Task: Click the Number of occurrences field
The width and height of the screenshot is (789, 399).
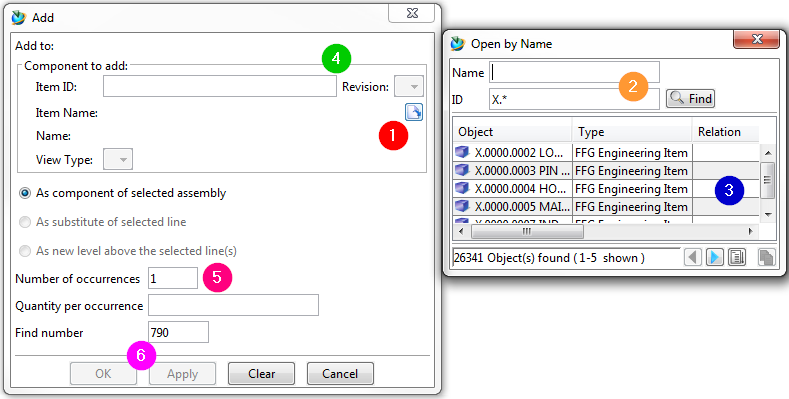Action: pyautogui.click(x=173, y=278)
